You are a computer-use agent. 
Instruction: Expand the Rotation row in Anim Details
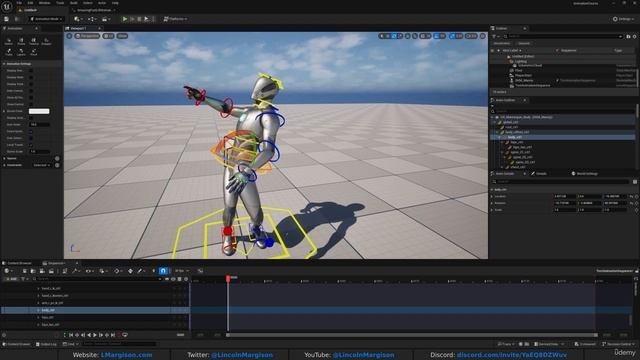pyautogui.click(x=492, y=203)
